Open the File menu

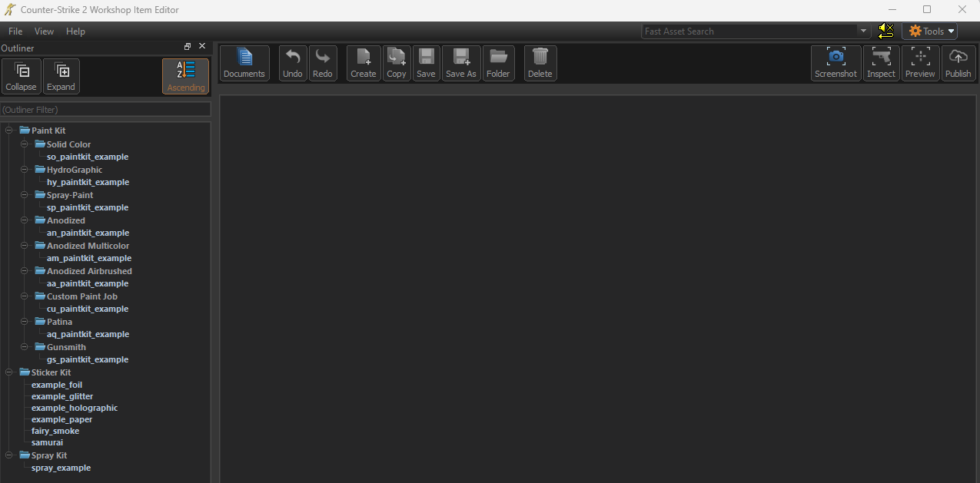(15, 31)
